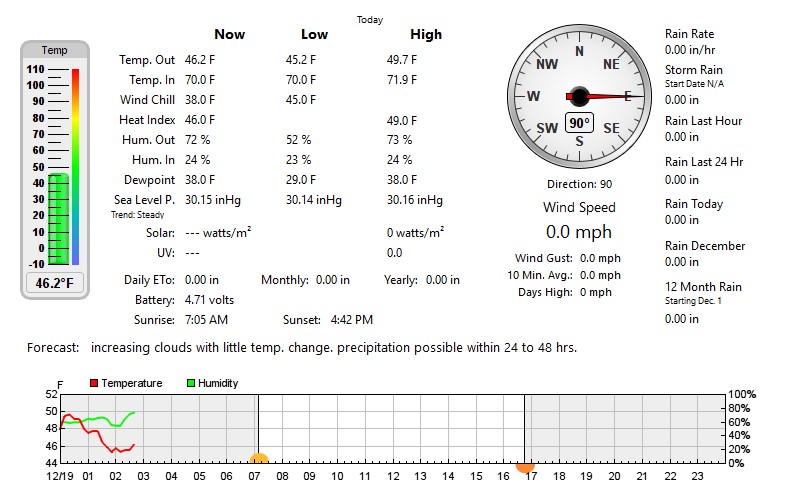
Task: Click the green Humidity legend swatch
Action: (192, 383)
